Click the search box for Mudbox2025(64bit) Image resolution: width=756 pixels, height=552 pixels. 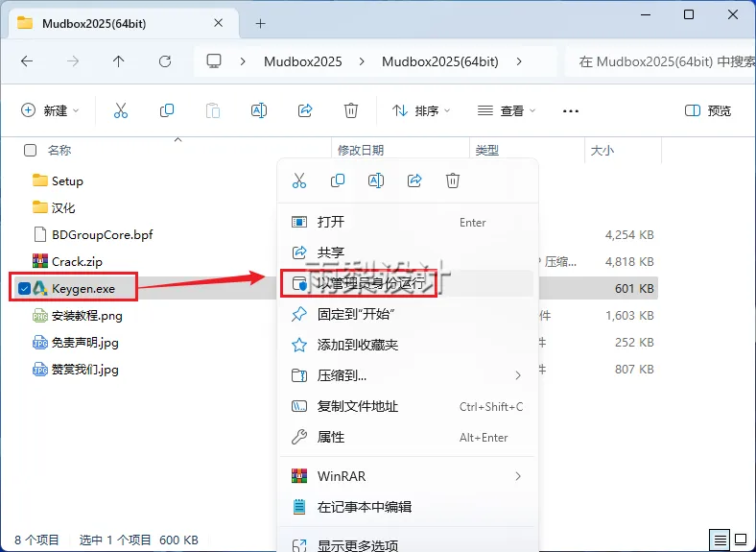(660, 61)
